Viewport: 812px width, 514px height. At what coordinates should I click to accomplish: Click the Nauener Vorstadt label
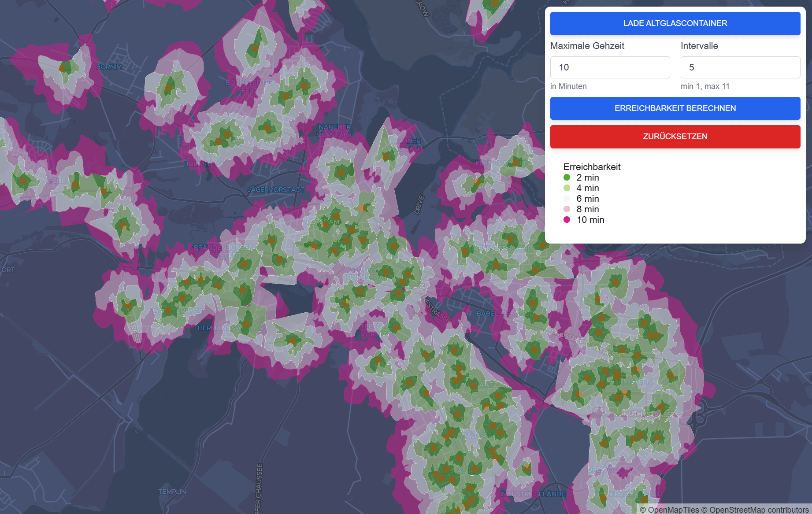tap(335, 131)
